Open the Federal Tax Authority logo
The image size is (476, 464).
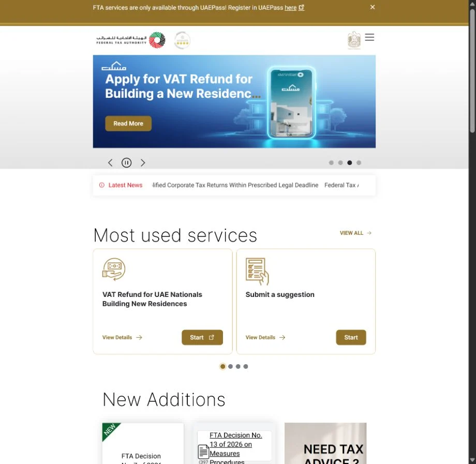click(131, 40)
